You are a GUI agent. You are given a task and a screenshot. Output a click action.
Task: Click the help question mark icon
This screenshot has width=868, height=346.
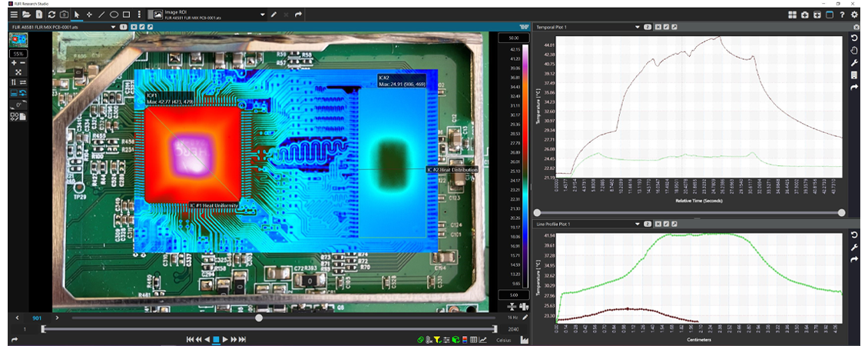pyautogui.click(x=842, y=15)
